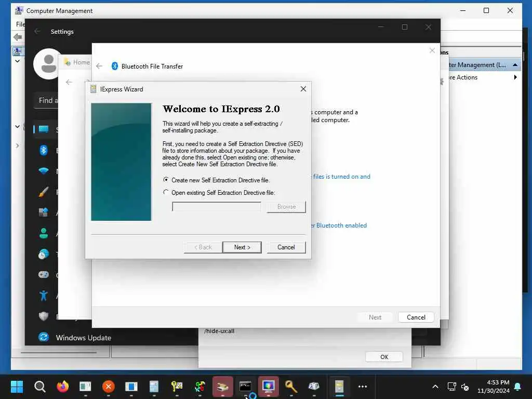532x399 pixels.
Task: Open Bluetooth & devices icon in Settings sidebar
Action: (44, 150)
